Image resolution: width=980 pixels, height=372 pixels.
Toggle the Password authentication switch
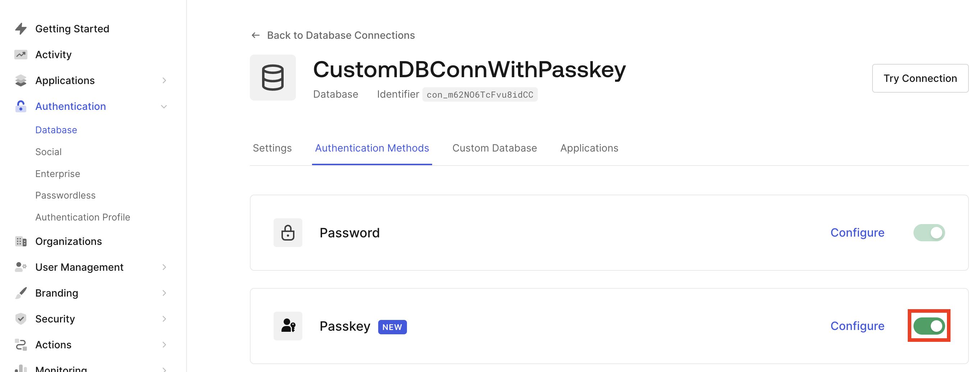click(929, 233)
